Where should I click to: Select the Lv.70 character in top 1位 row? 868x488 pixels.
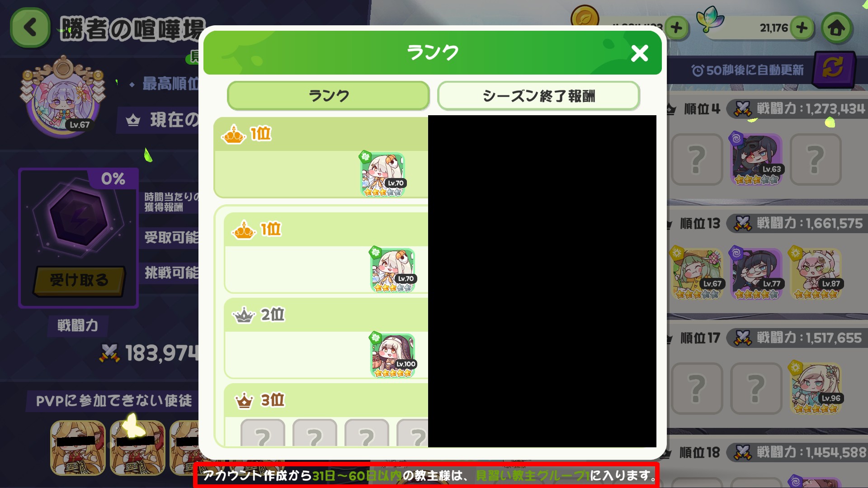tap(383, 174)
